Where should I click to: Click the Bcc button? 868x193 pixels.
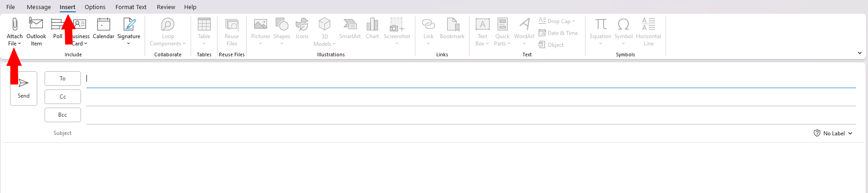[63, 115]
